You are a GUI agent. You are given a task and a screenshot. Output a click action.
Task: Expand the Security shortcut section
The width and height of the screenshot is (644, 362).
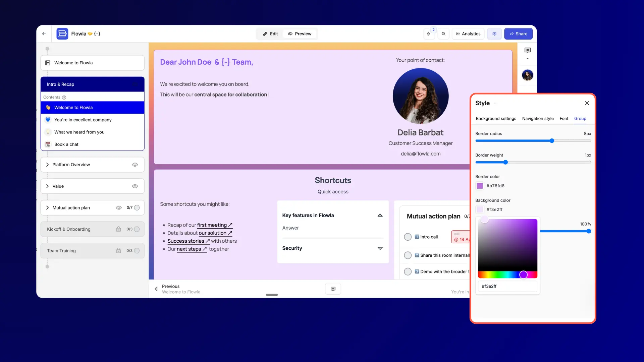(380, 248)
